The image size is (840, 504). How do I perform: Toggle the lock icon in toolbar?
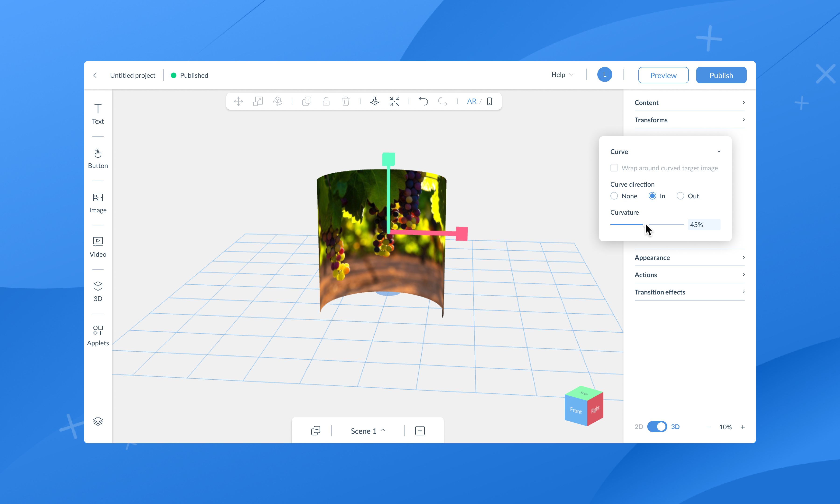click(326, 101)
